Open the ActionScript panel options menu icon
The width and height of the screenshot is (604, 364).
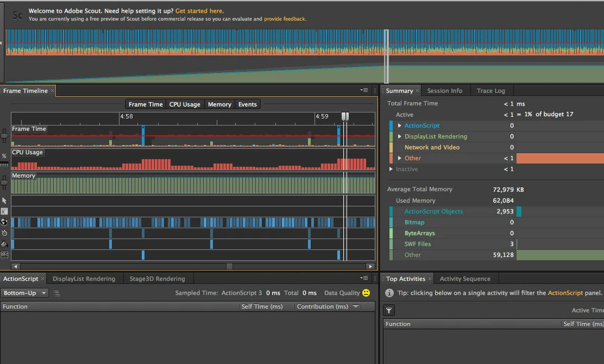point(364,278)
